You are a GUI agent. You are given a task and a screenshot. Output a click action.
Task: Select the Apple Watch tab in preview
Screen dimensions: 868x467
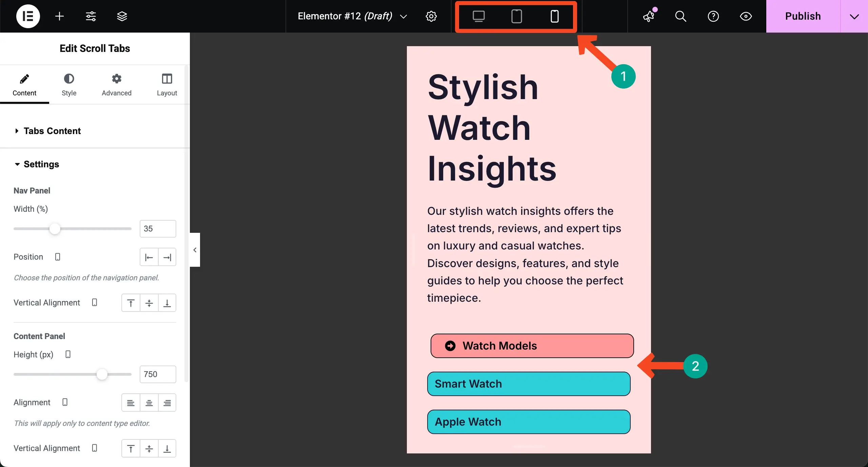(x=529, y=422)
